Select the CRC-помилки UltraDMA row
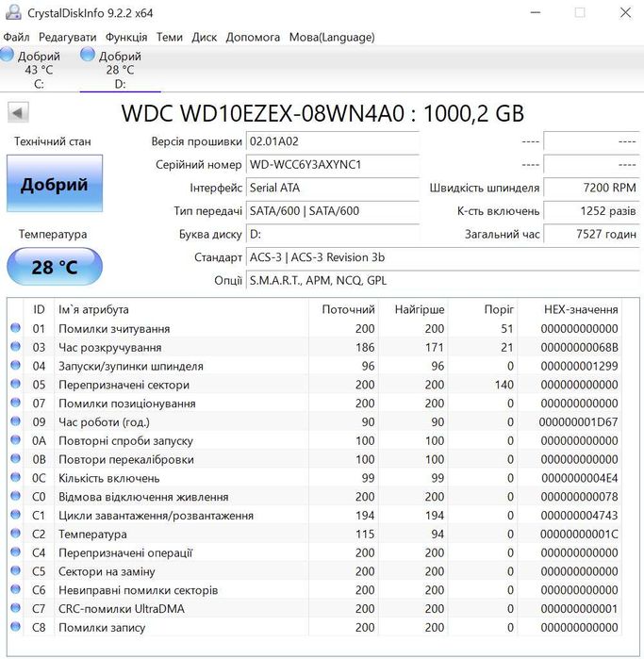Screen dimensions: 644x659 [x=315, y=608]
